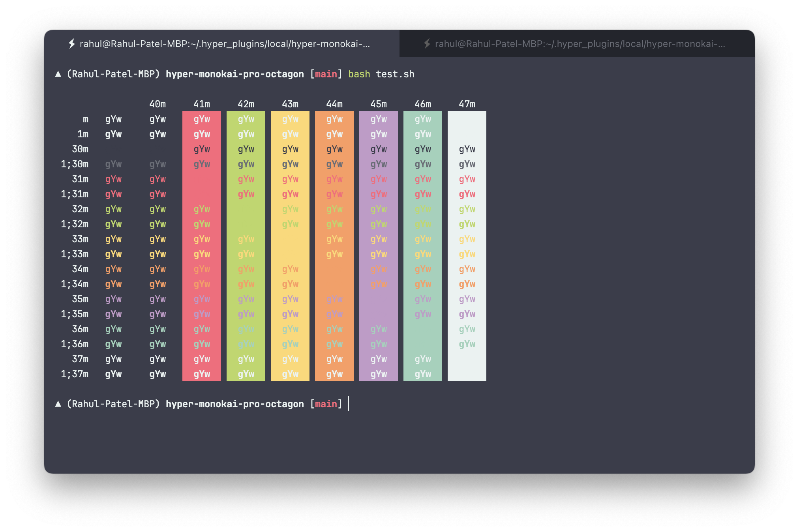Click the red 41m color column
Viewport: 799px width, 532px height.
202,186
